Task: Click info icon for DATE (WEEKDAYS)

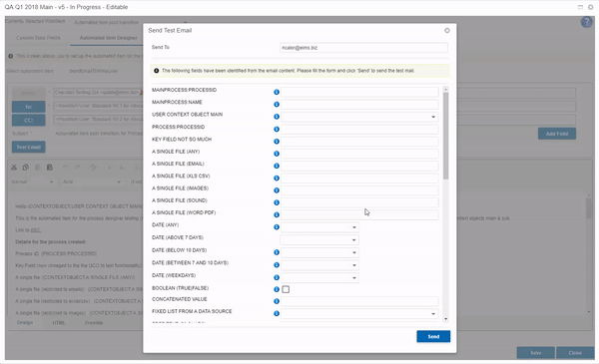Action: click(277, 277)
